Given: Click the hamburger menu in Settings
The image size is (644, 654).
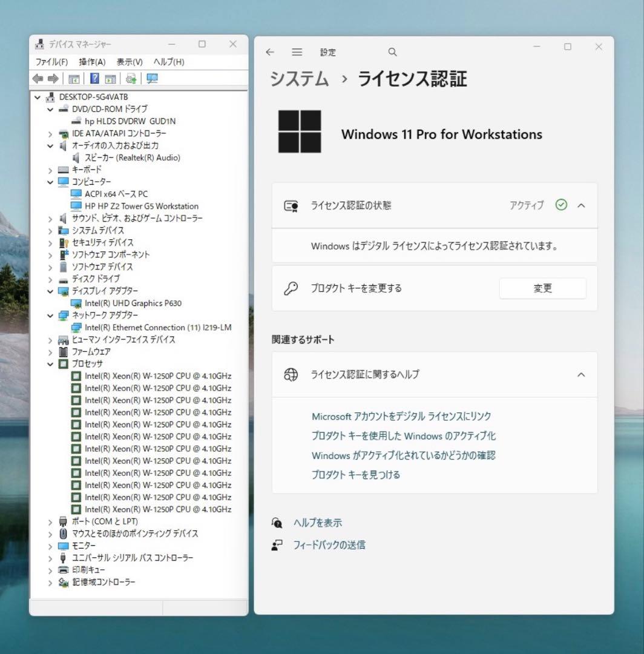Looking at the screenshot, I should coord(297,52).
